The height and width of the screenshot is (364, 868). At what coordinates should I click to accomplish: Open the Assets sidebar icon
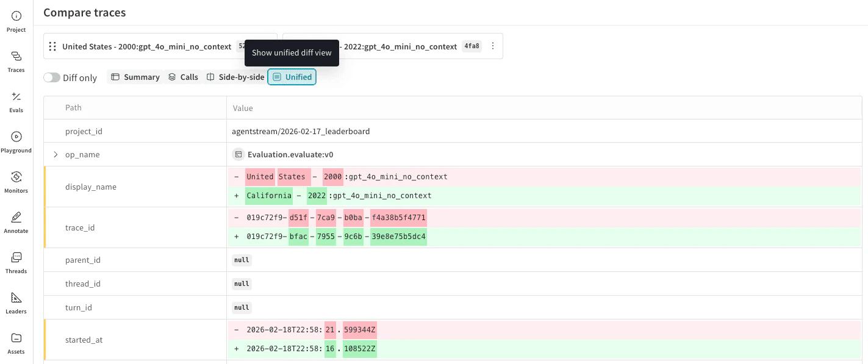(x=16, y=343)
